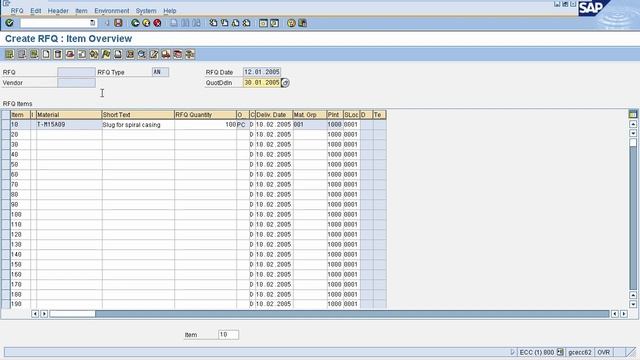
Task: Click the Plnt column header
Action: [x=335, y=115]
